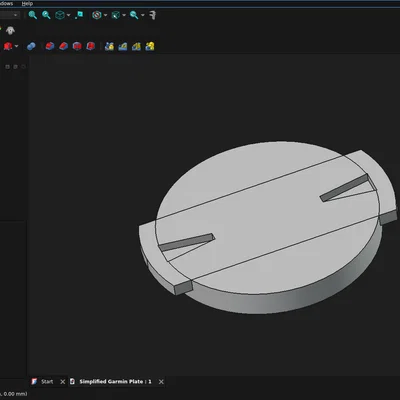Open the workbench selector combo box
The width and height of the screenshot is (400, 400).
pyautogui.click(x=9, y=15)
